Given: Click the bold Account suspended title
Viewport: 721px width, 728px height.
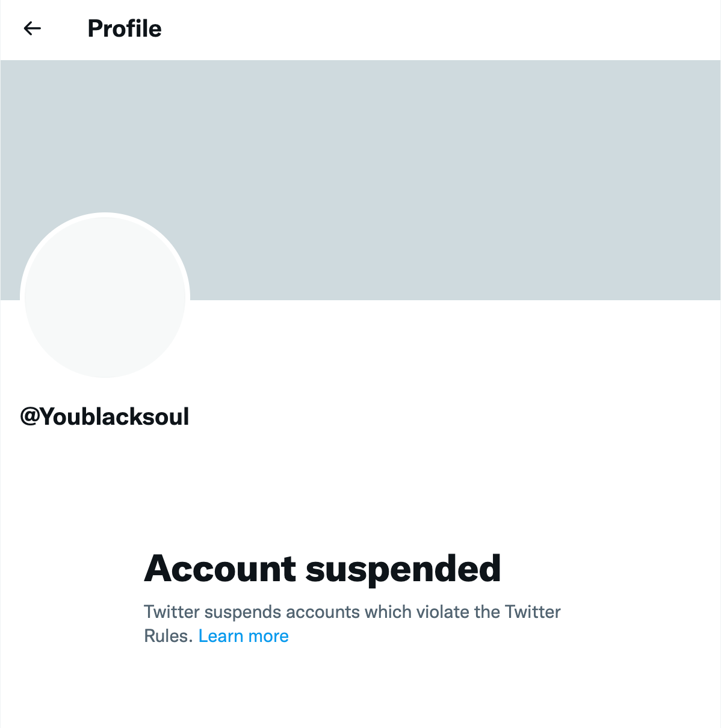Looking at the screenshot, I should [323, 569].
